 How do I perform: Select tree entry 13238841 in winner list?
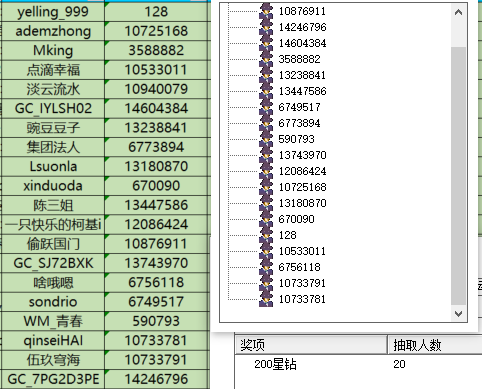click(x=302, y=75)
